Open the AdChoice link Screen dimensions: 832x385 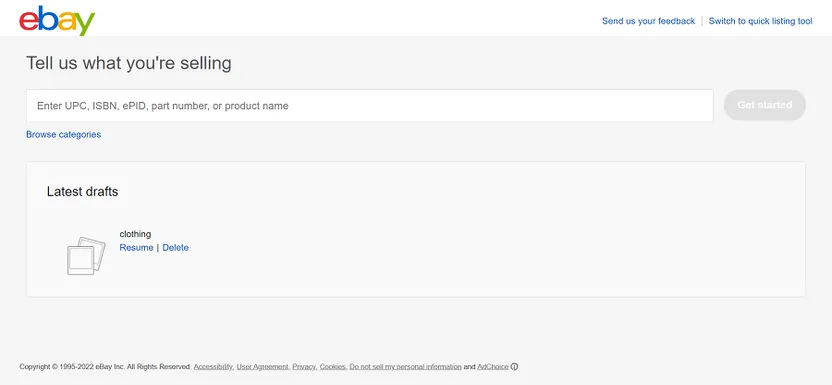click(492, 366)
